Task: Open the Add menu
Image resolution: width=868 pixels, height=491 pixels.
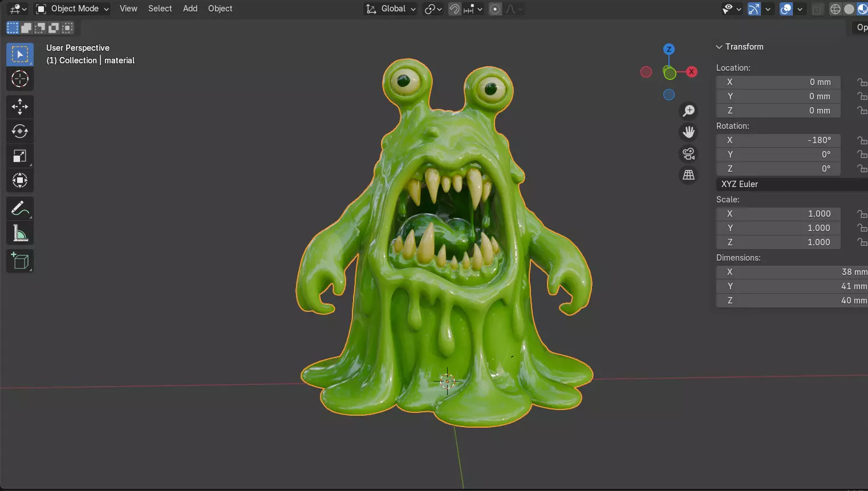Action: (x=190, y=9)
